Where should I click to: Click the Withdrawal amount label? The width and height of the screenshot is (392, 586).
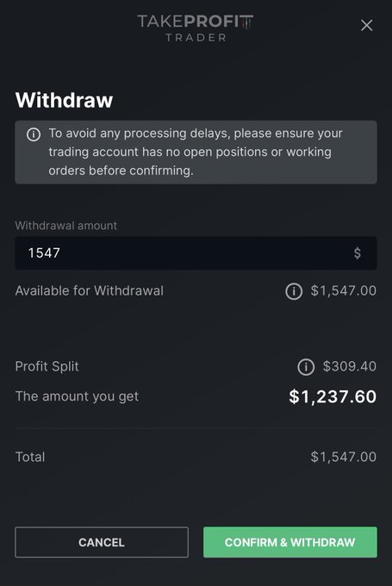coord(66,226)
